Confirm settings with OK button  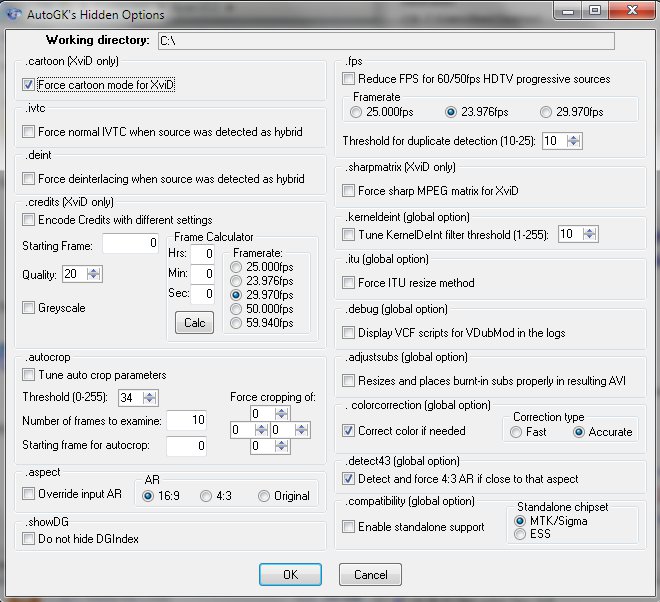click(290, 575)
